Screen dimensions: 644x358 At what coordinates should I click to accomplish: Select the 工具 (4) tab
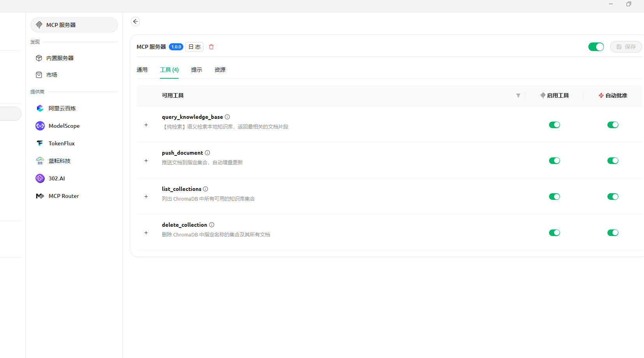[169, 70]
